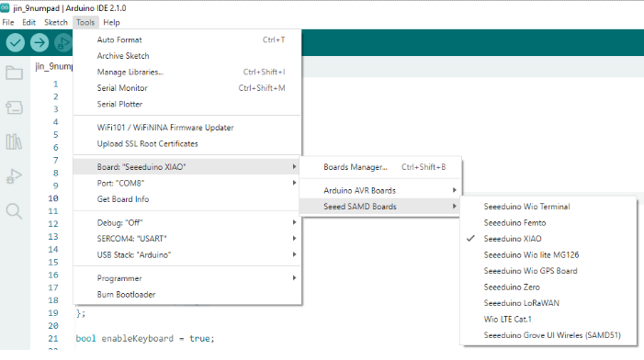Open the File menu

8,23
